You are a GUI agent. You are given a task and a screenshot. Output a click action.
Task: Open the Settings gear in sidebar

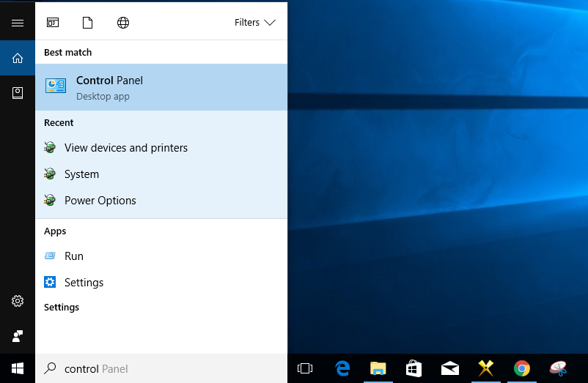click(x=18, y=301)
